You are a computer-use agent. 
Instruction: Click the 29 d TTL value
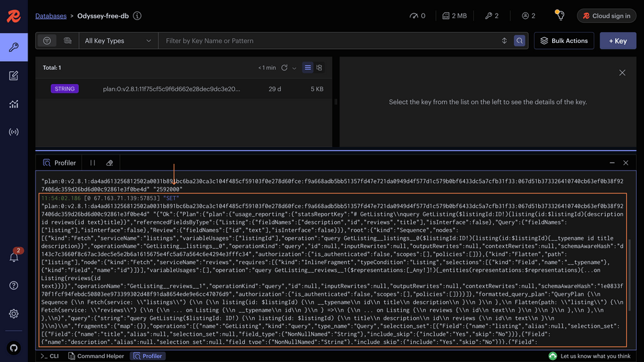coord(275,89)
